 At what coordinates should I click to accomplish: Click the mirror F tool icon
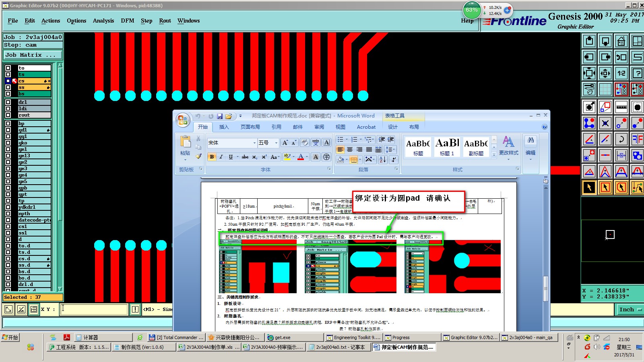[637, 139]
